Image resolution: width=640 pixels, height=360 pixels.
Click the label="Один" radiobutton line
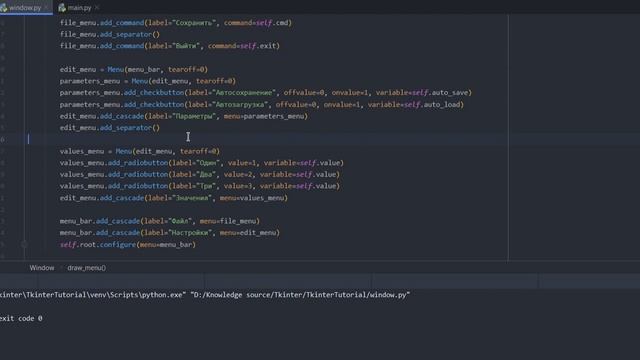pyautogui.click(x=202, y=163)
